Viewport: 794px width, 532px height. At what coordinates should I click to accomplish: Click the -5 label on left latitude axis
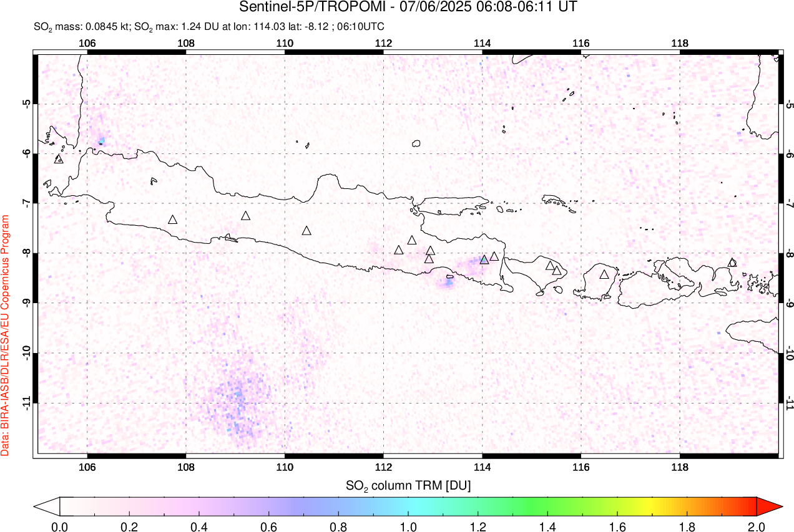tap(27, 104)
